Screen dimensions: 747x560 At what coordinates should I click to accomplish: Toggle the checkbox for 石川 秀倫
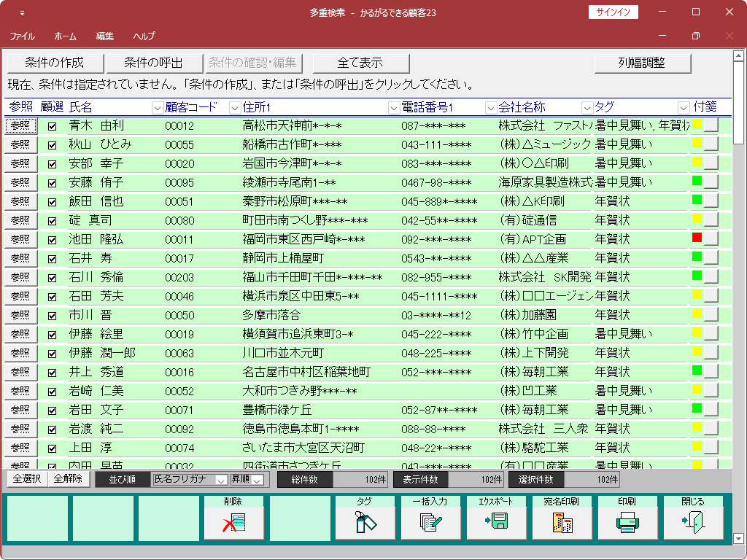[x=52, y=278]
